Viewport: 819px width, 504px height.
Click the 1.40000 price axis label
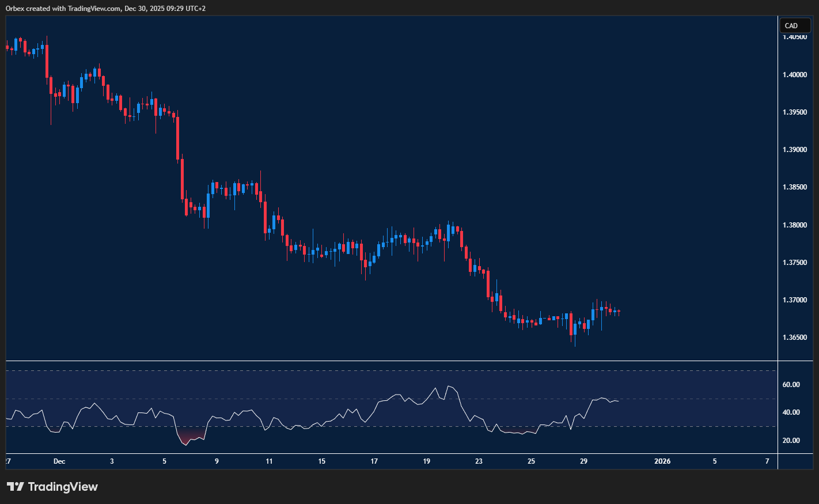(x=794, y=75)
